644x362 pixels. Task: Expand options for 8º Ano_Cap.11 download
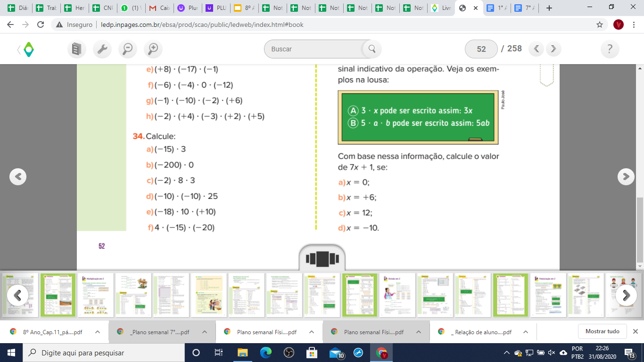[98, 332]
